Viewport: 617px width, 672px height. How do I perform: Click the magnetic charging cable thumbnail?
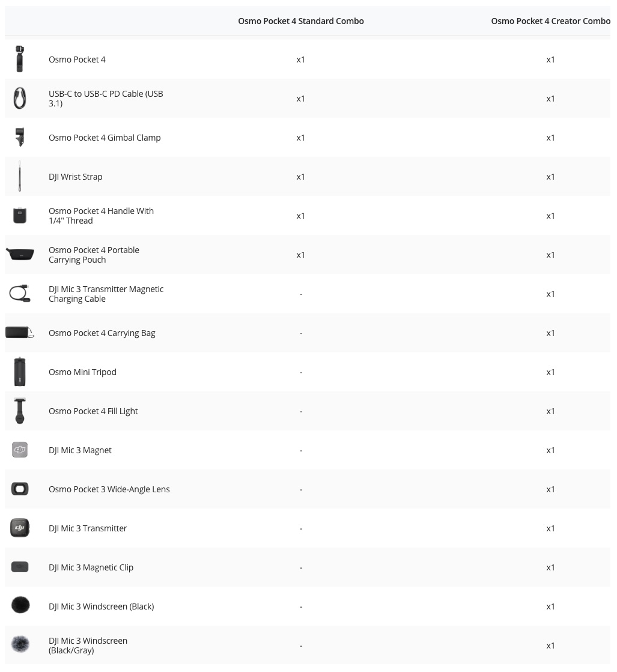pyautogui.click(x=20, y=293)
